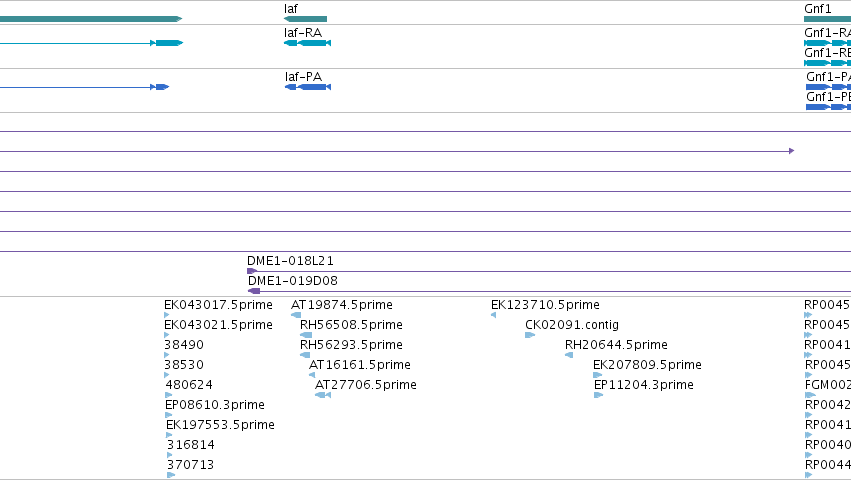
Task: Select the RH56508.5prime EST glyph
Action: (x=306, y=335)
